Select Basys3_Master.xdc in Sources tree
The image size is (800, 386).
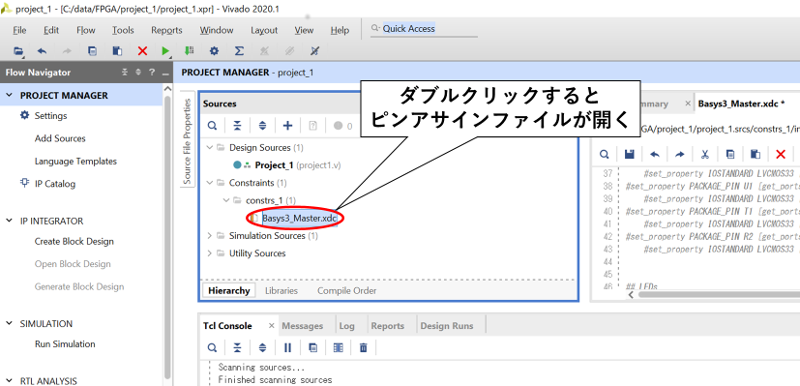[x=299, y=218]
